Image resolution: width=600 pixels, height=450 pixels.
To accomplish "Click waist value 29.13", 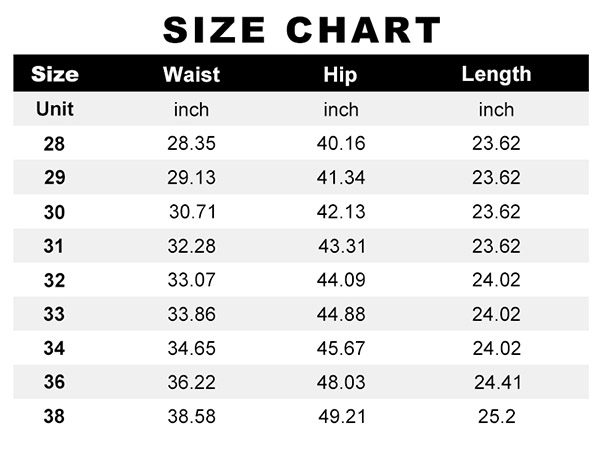I will click(191, 178).
